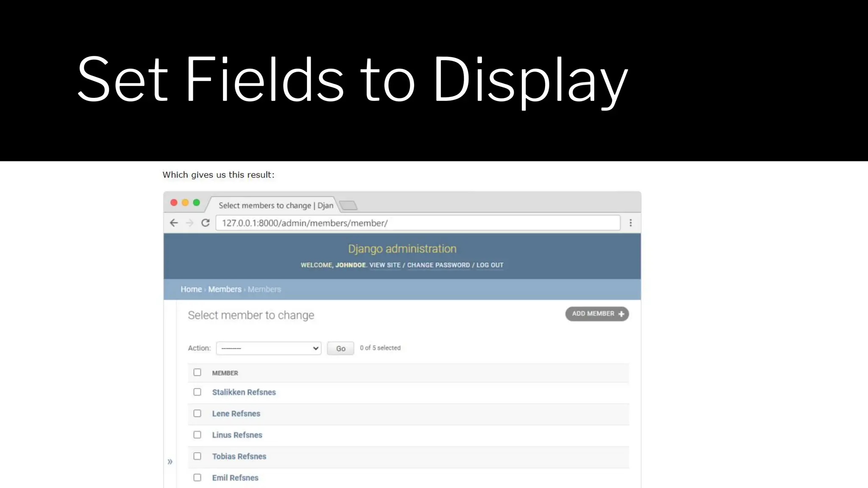Open the VIEW SITE link
The image size is (868, 488).
(x=385, y=265)
